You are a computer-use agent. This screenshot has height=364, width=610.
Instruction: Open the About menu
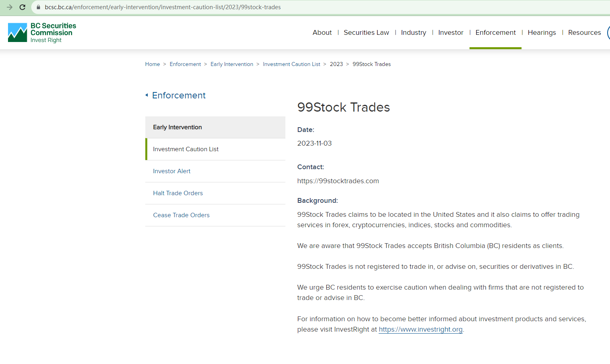pos(322,32)
